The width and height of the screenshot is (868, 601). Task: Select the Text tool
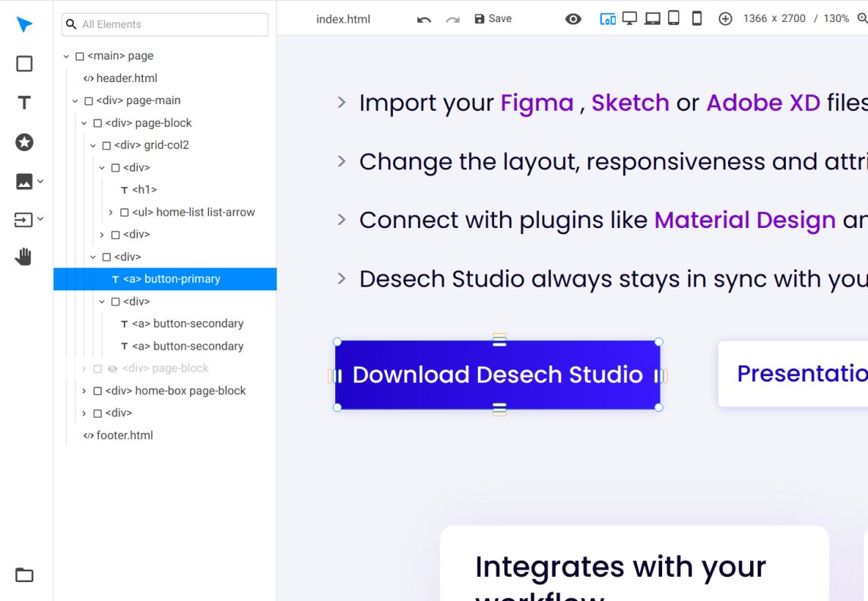(24, 103)
